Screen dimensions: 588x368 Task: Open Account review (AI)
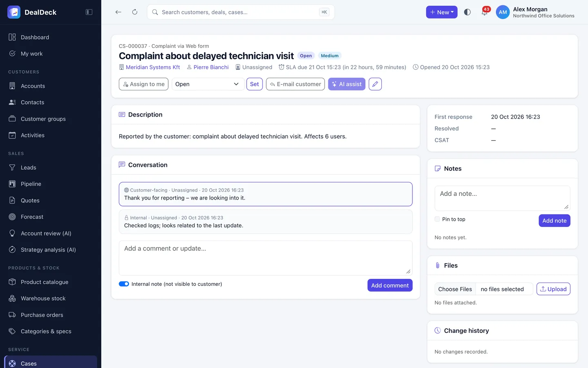[51, 233]
